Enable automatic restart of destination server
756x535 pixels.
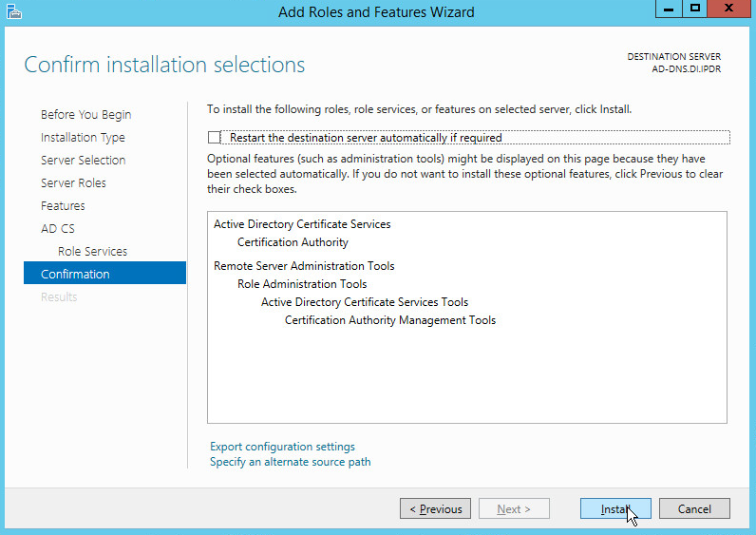[x=214, y=137]
